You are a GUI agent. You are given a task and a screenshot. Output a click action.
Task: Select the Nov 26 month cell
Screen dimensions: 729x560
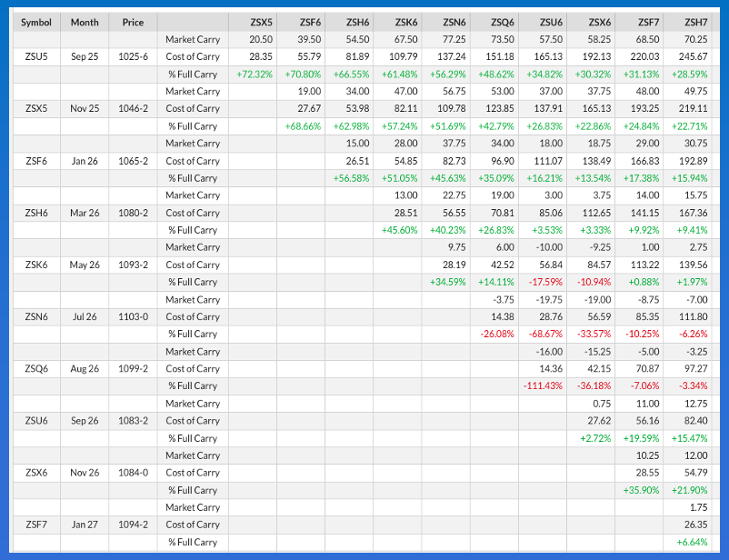[x=85, y=473]
